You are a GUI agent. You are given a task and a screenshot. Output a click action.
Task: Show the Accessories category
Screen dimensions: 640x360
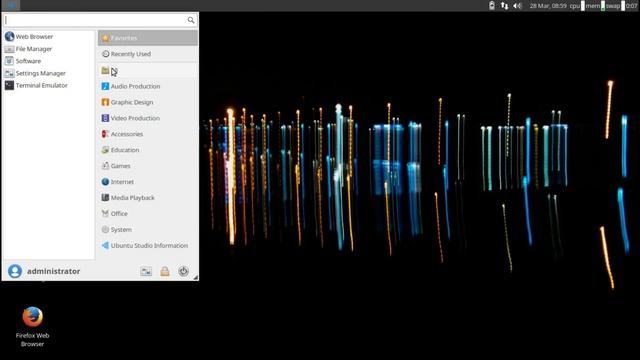[148, 134]
